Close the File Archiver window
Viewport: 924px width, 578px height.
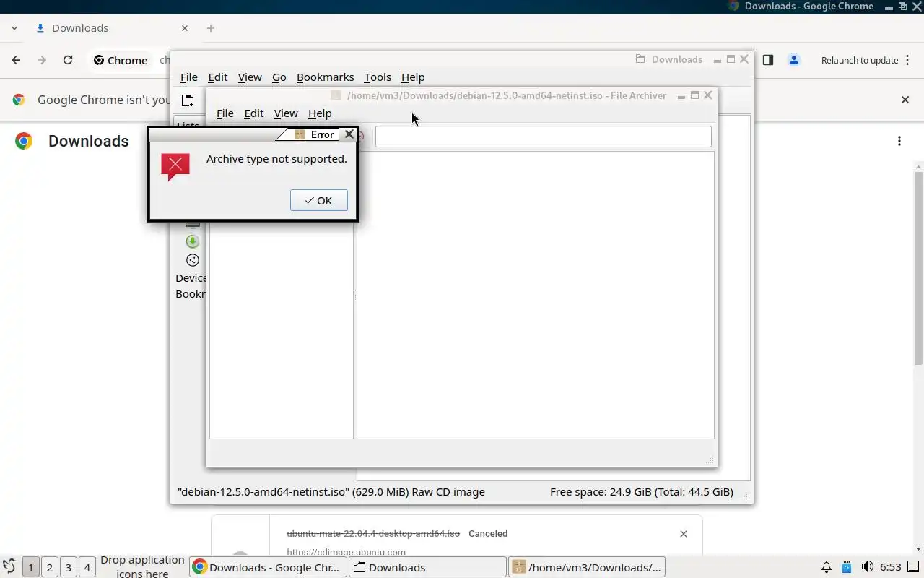click(708, 95)
